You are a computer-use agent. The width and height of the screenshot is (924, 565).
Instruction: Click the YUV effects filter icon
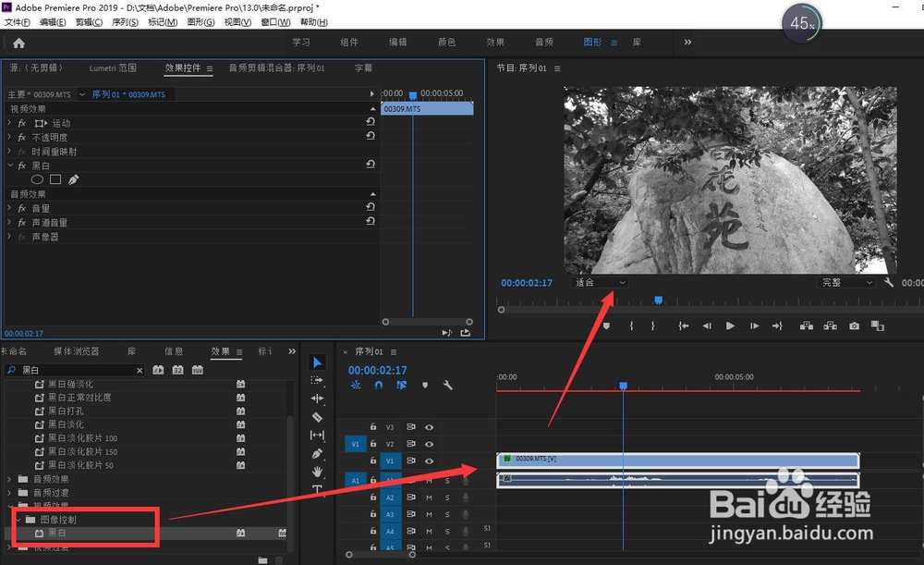[198, 370]
